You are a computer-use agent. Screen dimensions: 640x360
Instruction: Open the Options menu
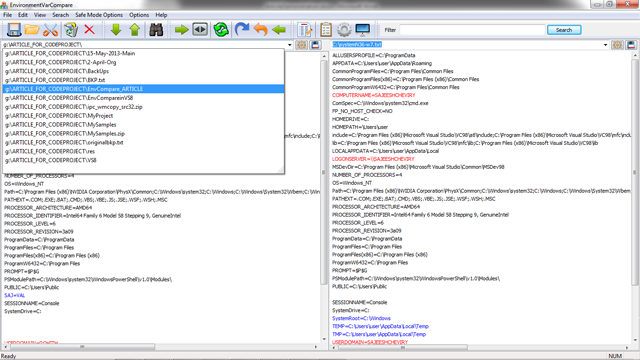(139, 15)
